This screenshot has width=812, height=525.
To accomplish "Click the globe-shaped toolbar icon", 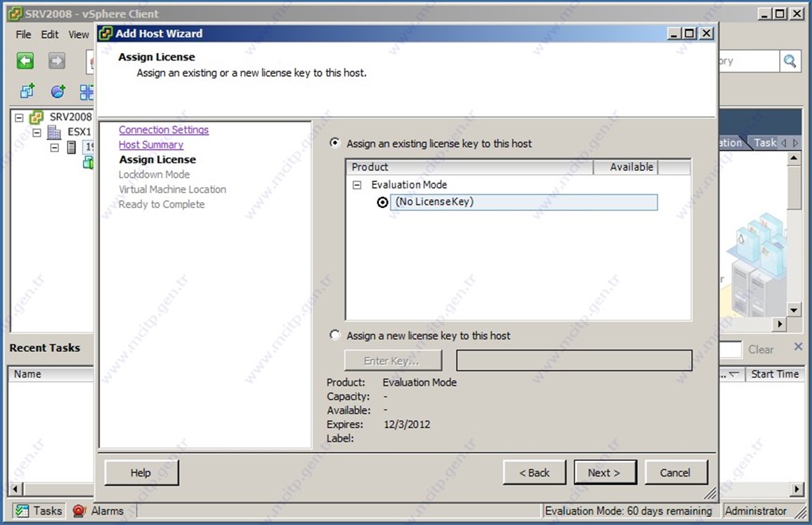I will point(57,92).
